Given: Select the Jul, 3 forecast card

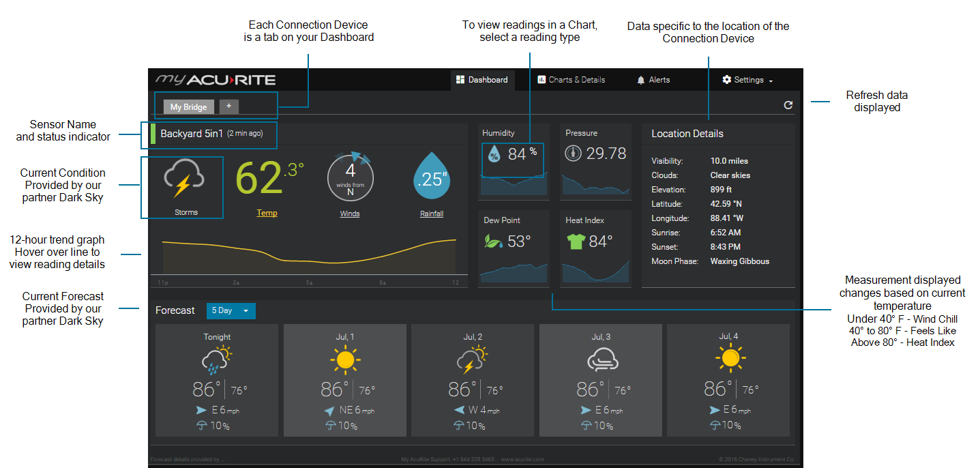Looking at the screenshot, I should 601,380.
